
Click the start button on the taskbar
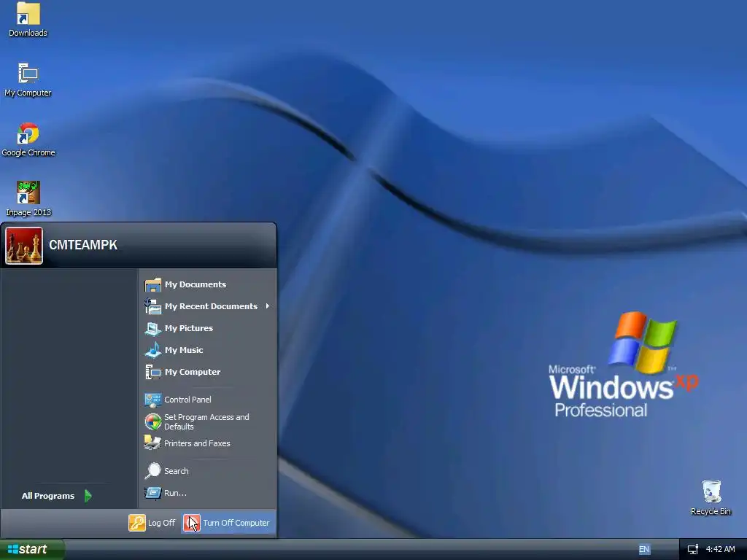(31, 550)
